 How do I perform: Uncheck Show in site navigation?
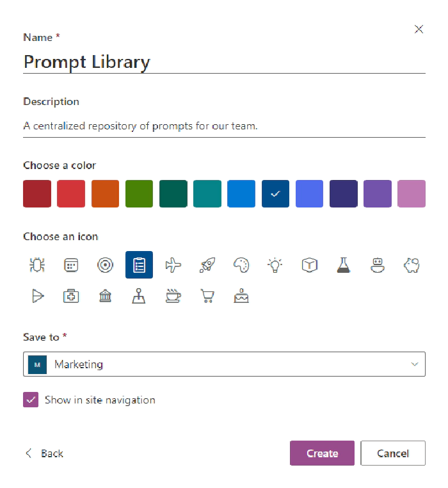coord(31,400)
